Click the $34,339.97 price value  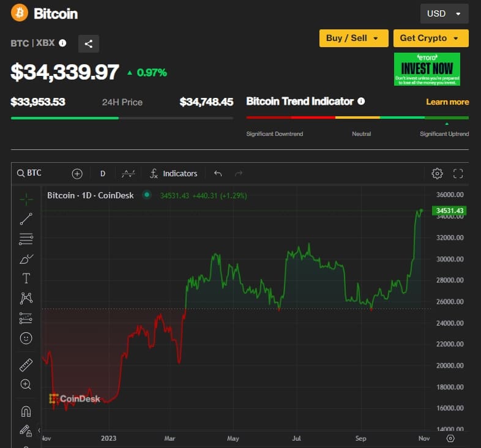[x=65, y=72]
